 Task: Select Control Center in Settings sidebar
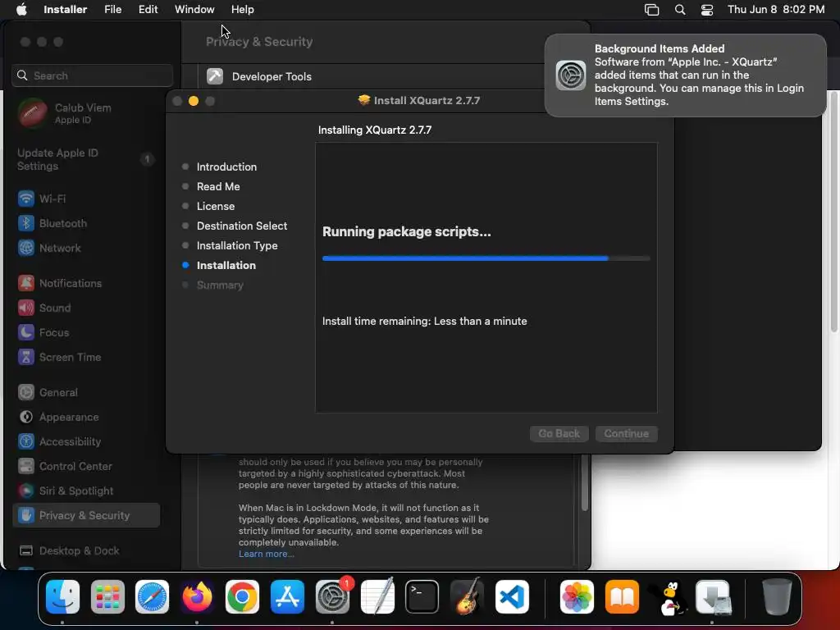click(x=65, y=466)
